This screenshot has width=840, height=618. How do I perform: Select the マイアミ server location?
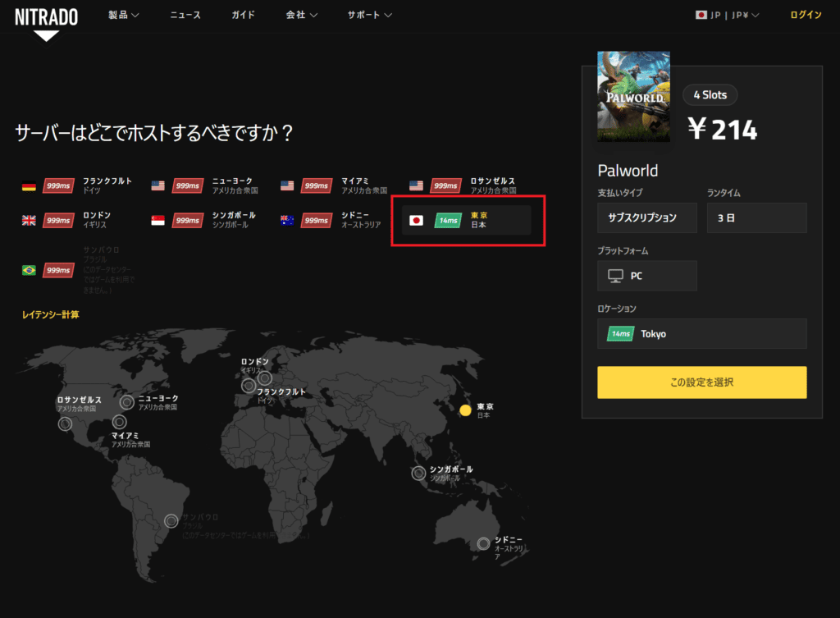[x=336, y=185]
